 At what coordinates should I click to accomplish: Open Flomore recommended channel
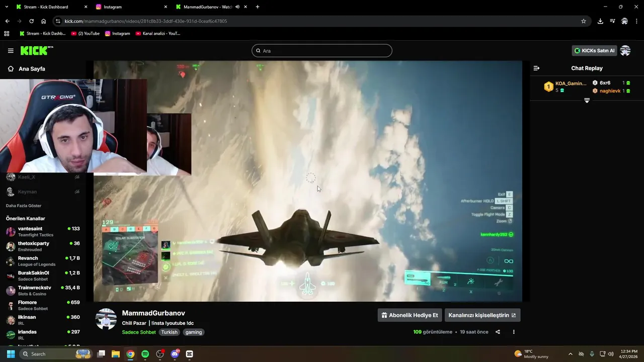tap(43, 305)
